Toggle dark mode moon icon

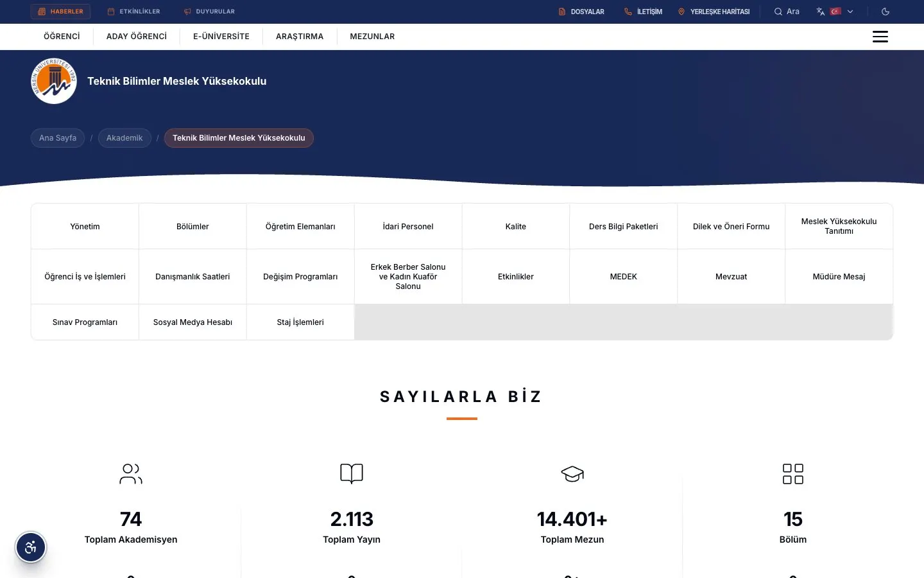(886, 12)
